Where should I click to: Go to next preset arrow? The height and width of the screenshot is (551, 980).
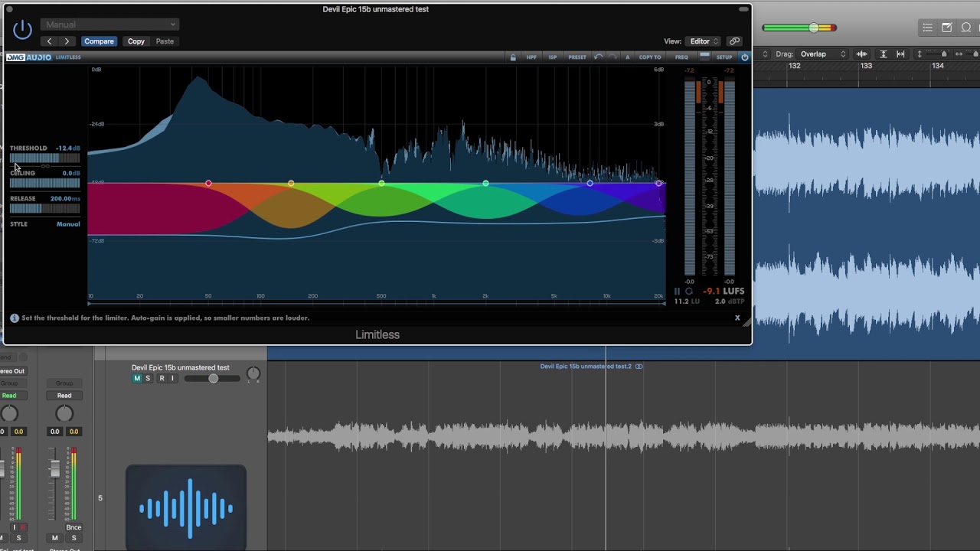coord(67,41)
